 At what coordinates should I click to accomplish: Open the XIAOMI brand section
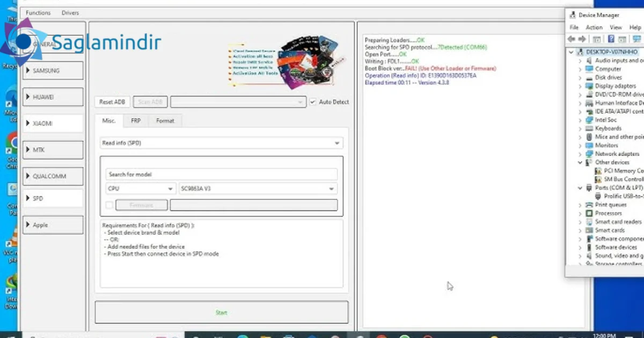pyautogui.click(x=53, y=123)
